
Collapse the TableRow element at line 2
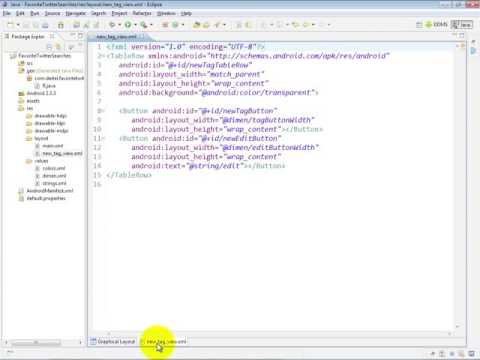coord(103,56)
